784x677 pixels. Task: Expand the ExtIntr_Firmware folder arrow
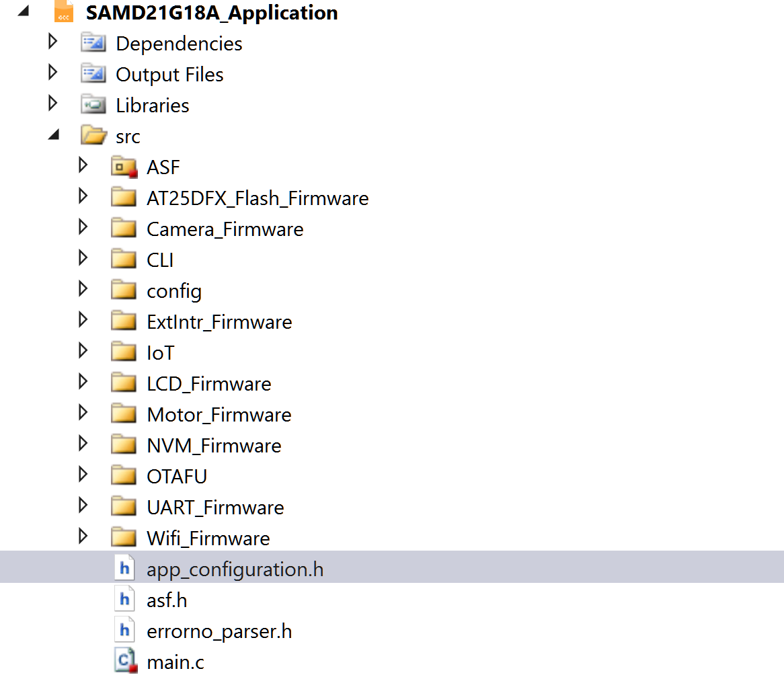(83, 319)
